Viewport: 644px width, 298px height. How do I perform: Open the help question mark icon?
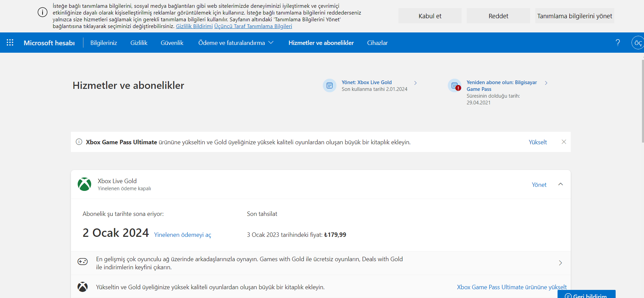click(618, 43)
